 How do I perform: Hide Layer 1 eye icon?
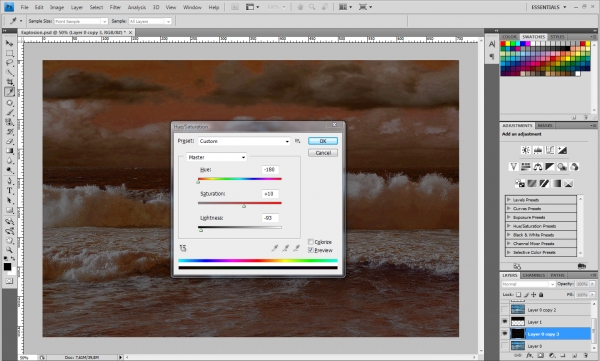point(505,322)
